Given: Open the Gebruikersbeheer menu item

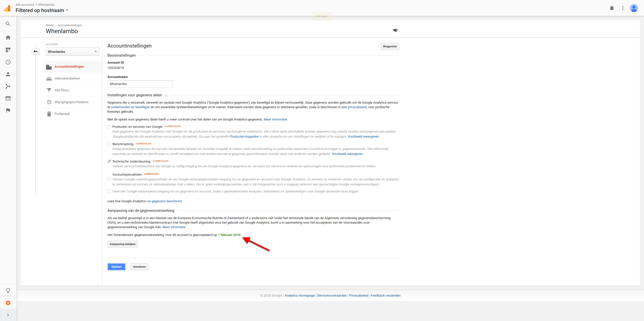Looking at the screenshot, I should pyautogui.click(x=73, y=78).
